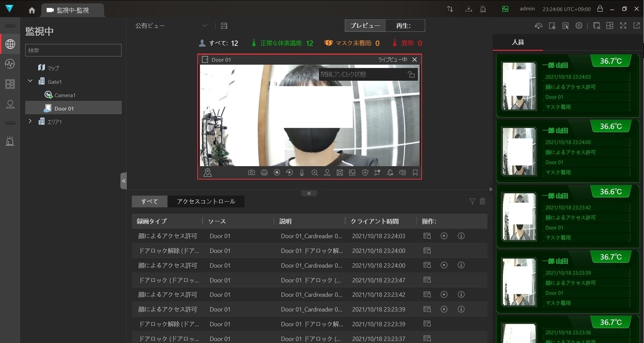Switch to full screen view mode
Image resolution: width=644 pixels, height=343 pixels.
[623, 25]
